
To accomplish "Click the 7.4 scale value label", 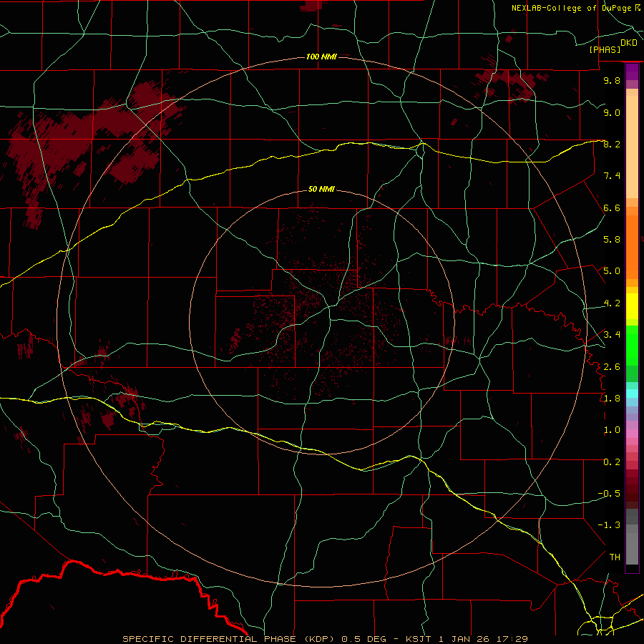I will (612, 176).
